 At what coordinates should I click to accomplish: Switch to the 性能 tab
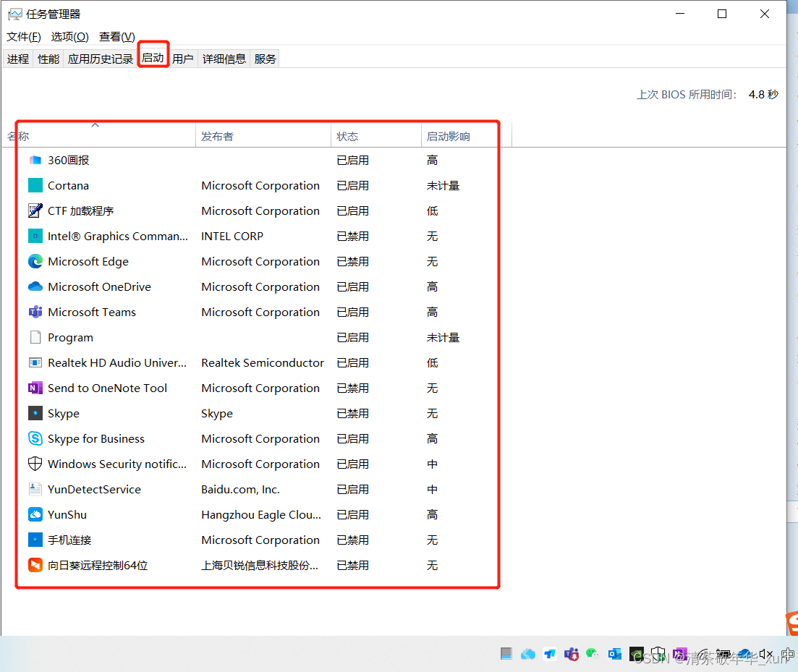point(48,59)
